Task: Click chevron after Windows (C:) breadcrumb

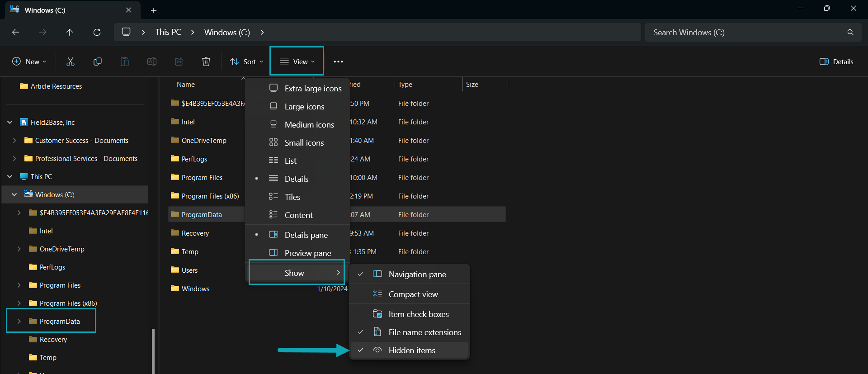Action: point(262,32)
